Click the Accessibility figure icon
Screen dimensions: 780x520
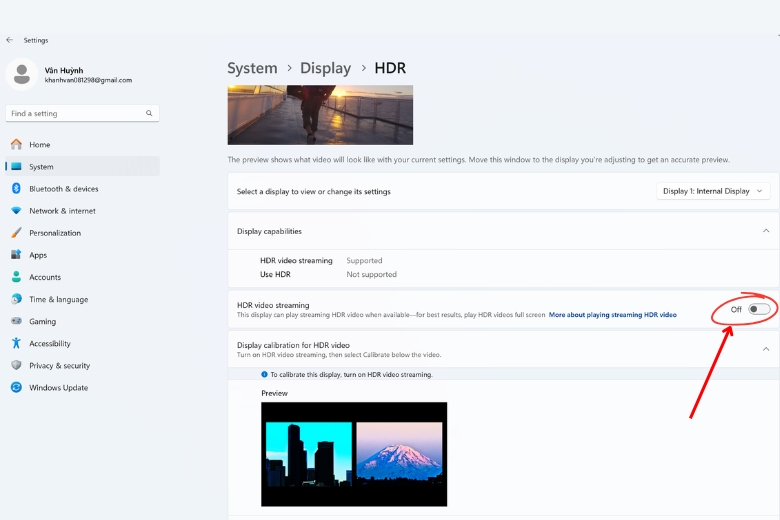tap(16, 343)
